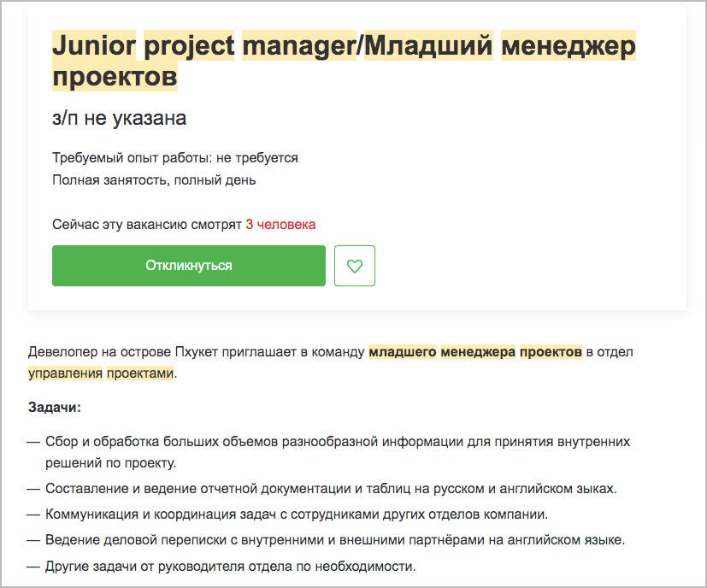Click the word 'менеджер' in the heading
This screenshot has width=707, height=588.
pos(569,46)
